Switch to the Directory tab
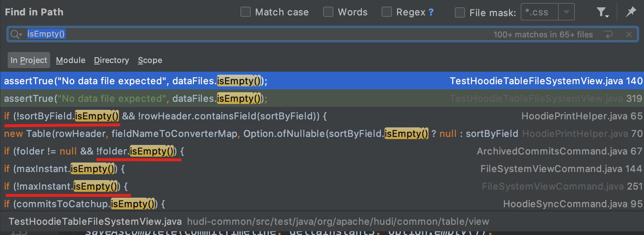Image resolution: width=644 pixels, height=235 pixels. coord(112,60)
